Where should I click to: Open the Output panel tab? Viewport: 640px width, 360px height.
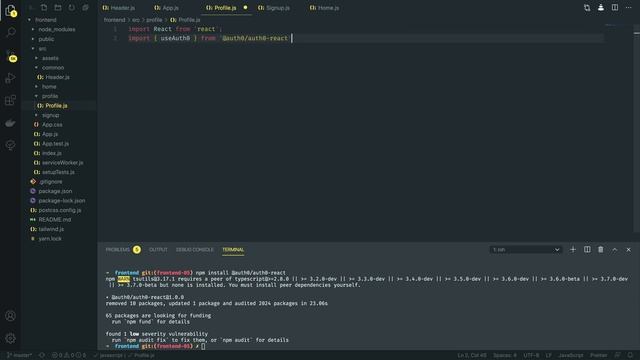tap(158, 249)
